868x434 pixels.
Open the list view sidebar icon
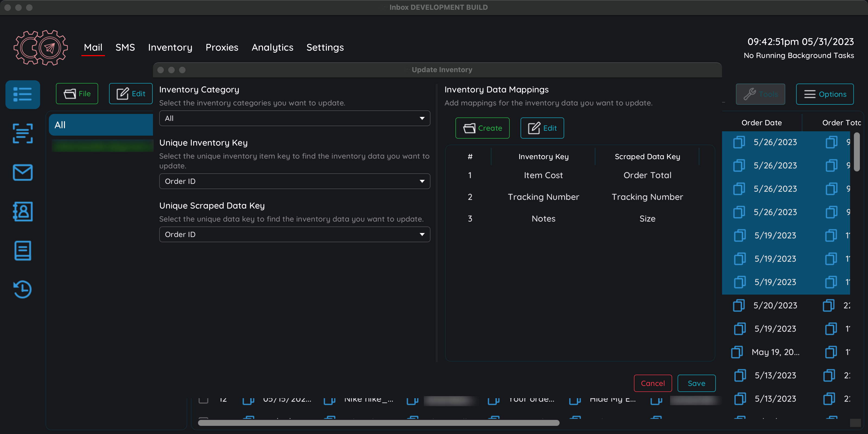click(x=23, y=94)
